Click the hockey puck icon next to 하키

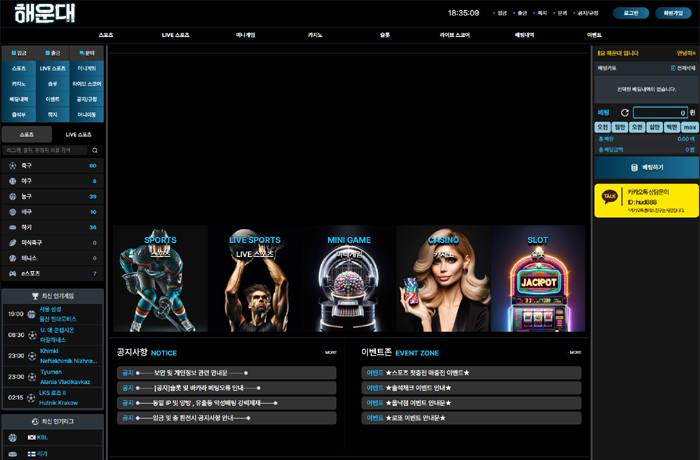(x=12, y=227)
